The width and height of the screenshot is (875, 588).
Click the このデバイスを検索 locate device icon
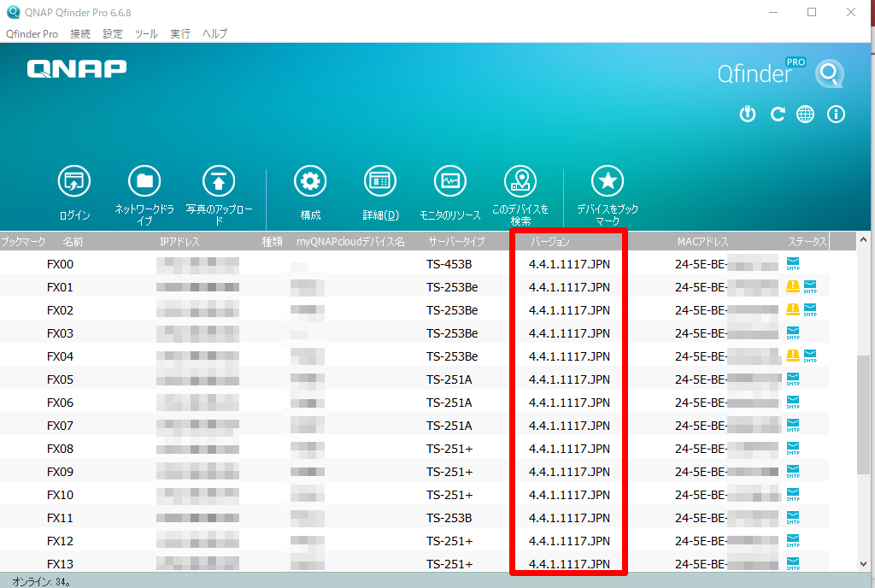pos(520,181)
